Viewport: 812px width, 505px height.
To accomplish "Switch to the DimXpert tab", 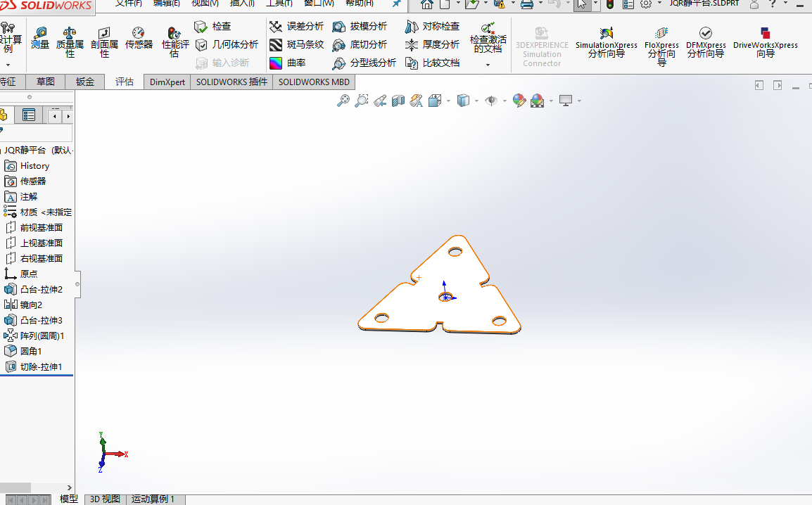I will click(167, 82).
